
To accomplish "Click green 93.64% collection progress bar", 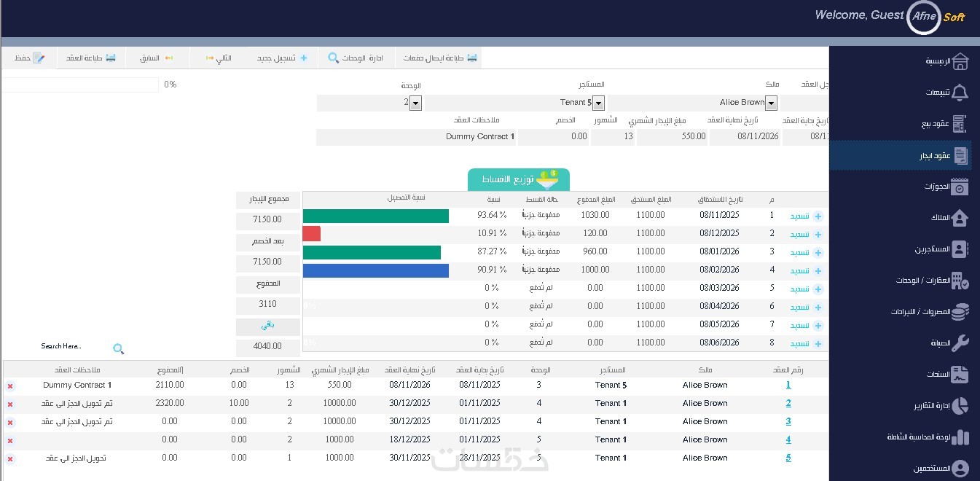I will point(375,216).
